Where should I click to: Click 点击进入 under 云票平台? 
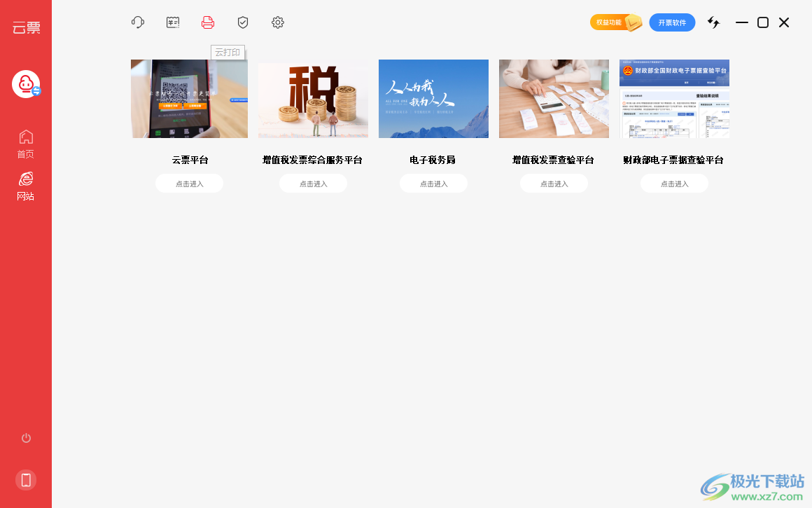tap(190, 184)
